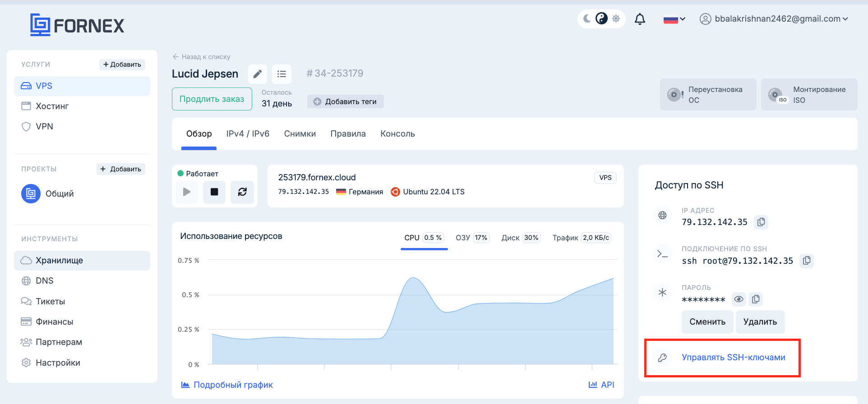Open the API link under chart

(601, 385)
